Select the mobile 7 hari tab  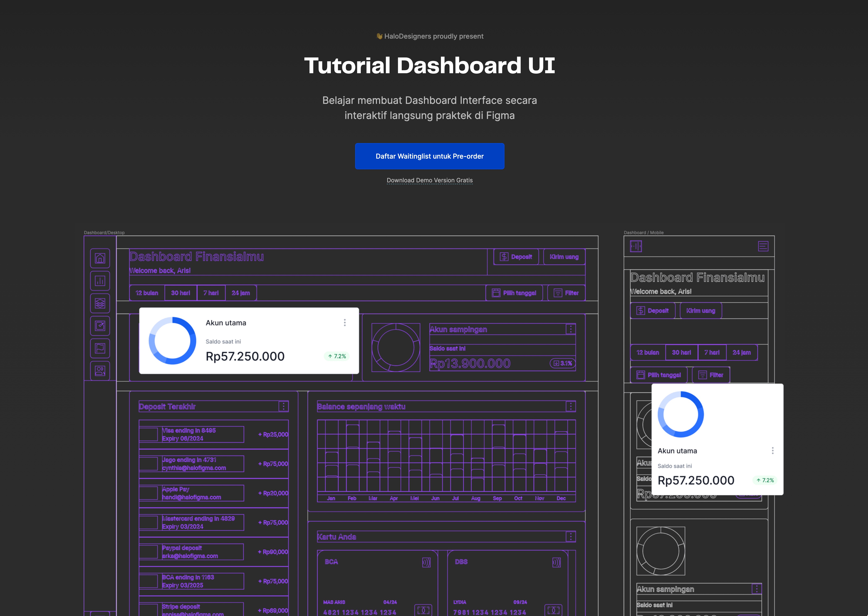point(712,352)
